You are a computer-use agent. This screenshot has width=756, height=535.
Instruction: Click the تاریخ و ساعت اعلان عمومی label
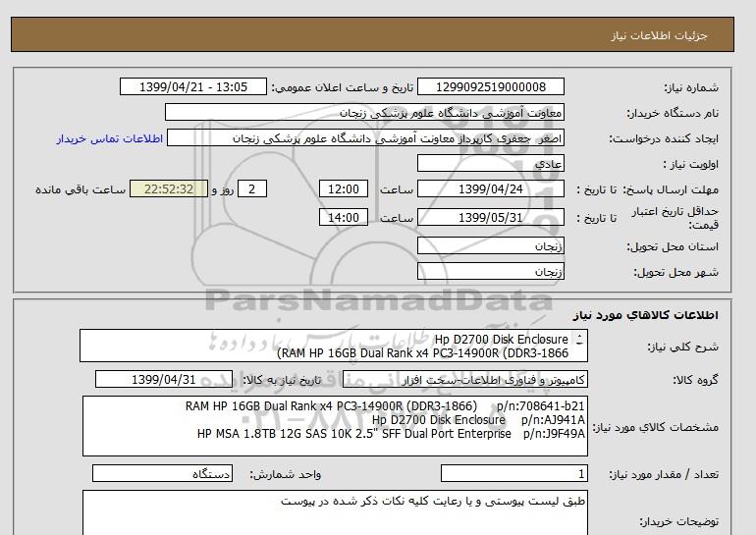click(x=343, y=87)
